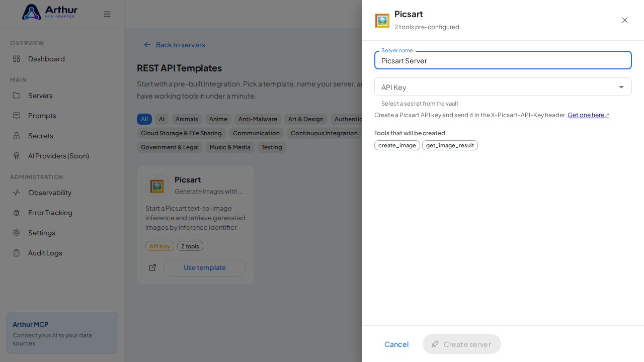Filter templates by Anti-Malware

click(x=258, y=119)
